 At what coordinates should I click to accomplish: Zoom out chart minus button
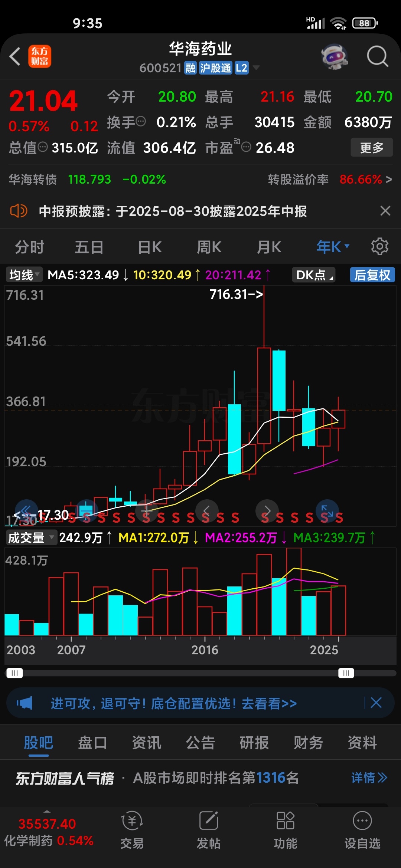coord(87,511)
